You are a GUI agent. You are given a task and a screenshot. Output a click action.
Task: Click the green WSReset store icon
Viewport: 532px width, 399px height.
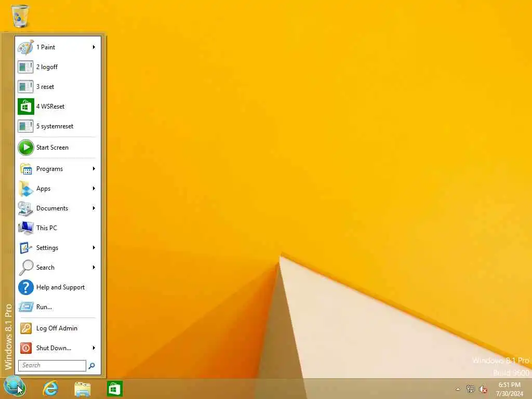(x=26, y=107)
